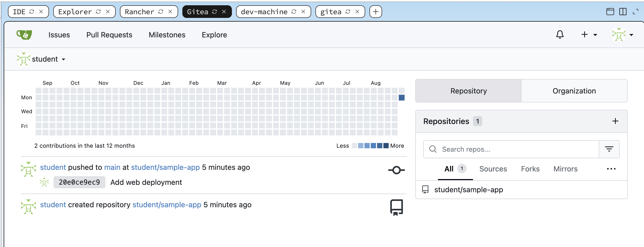Image resolution: width=644 pixels, height=247 pixels.
Task: Select the Sources filter tab
Action: point(493,169)
